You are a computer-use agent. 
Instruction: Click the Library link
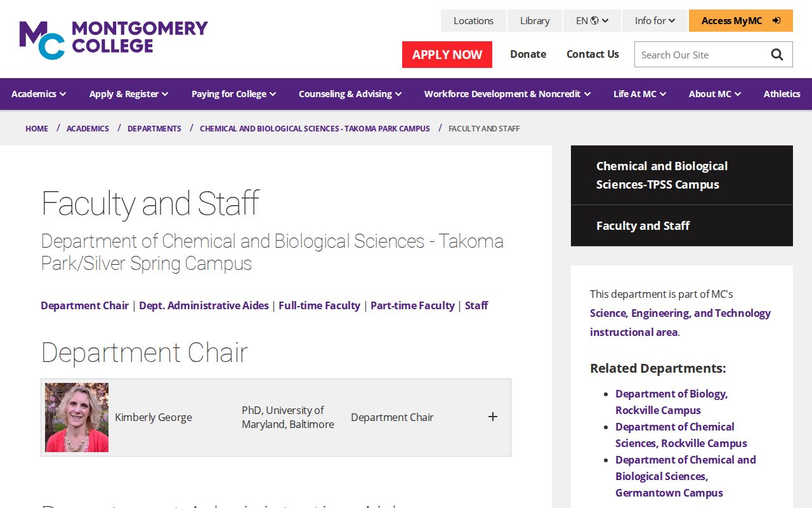[x=535, y=20]
